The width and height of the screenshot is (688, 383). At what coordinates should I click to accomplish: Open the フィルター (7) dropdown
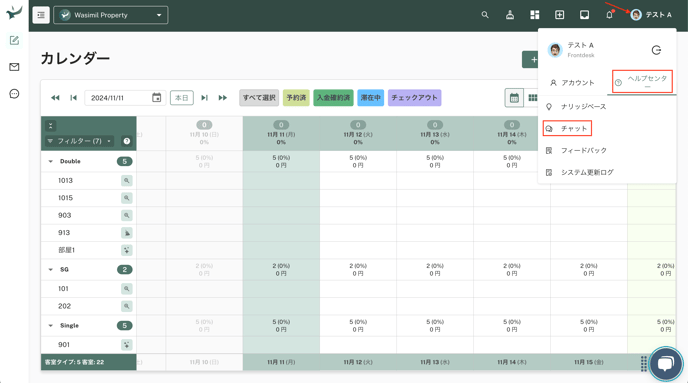click(79, 141)
